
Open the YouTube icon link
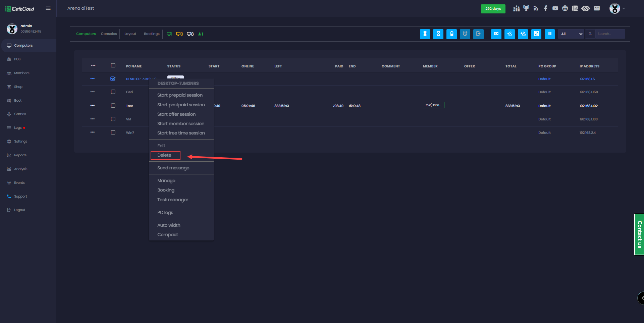point(555,8)
